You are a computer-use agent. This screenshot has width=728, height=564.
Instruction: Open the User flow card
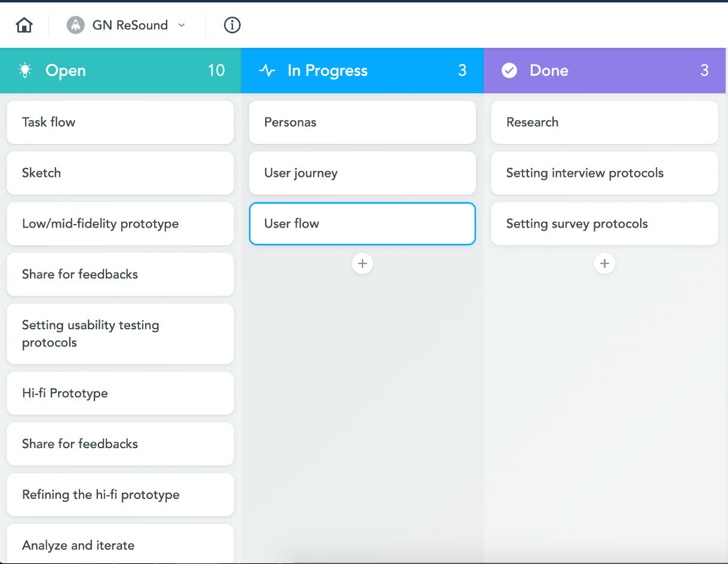click(x=362, y=223)
